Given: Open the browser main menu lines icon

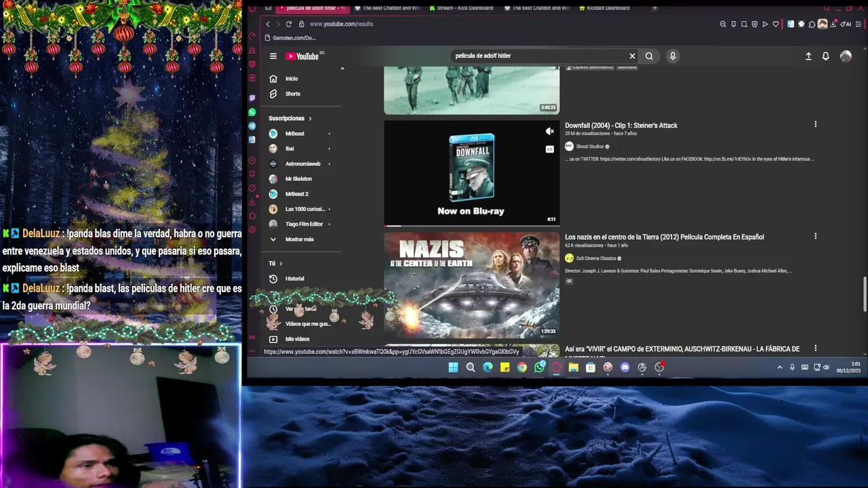Looking at the screenshot, I should click(859, 24).
